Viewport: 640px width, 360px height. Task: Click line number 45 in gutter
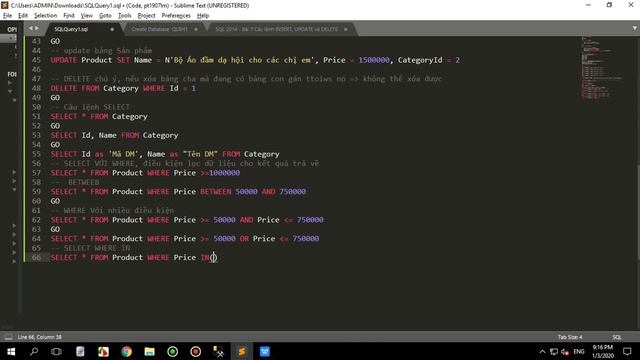(36, 60)
